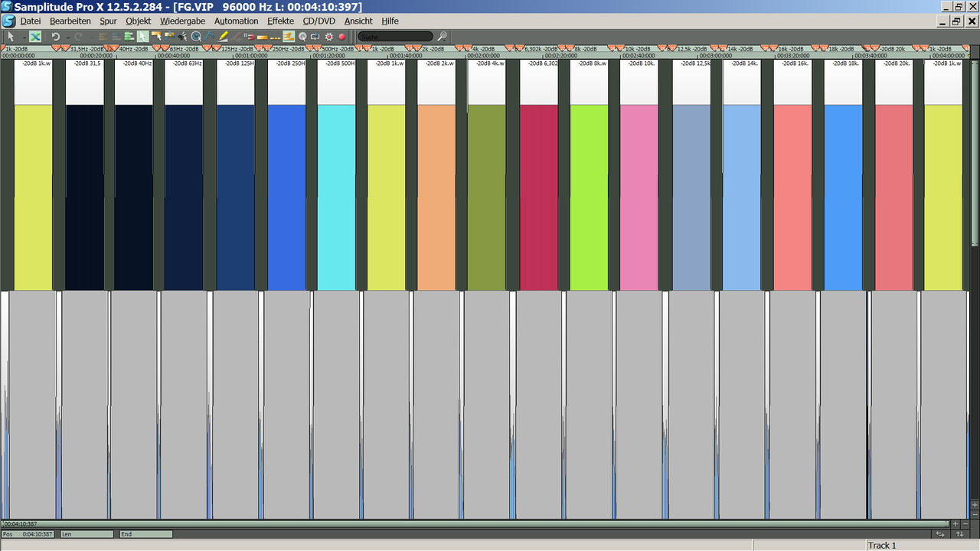The width and height of the screenshot is (980, 551).
Task: Select the lime green '-20dB 8k.w' object
Action: [590, 174]
